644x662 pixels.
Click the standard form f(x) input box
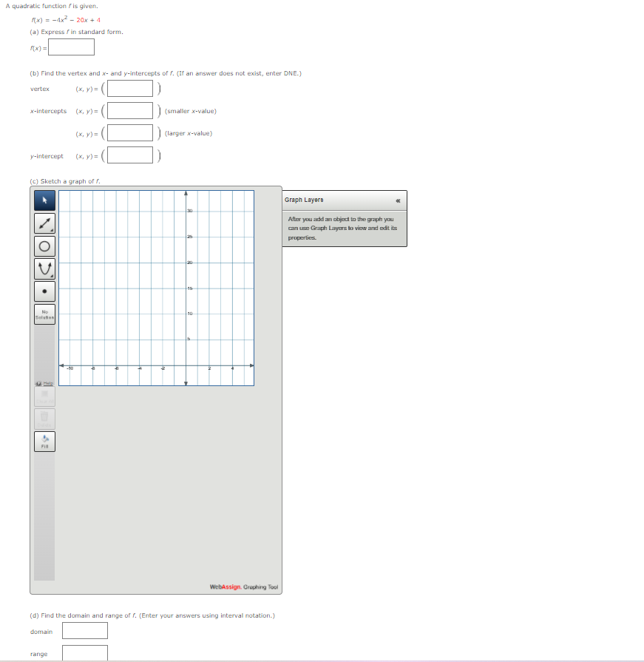point(72,47)
